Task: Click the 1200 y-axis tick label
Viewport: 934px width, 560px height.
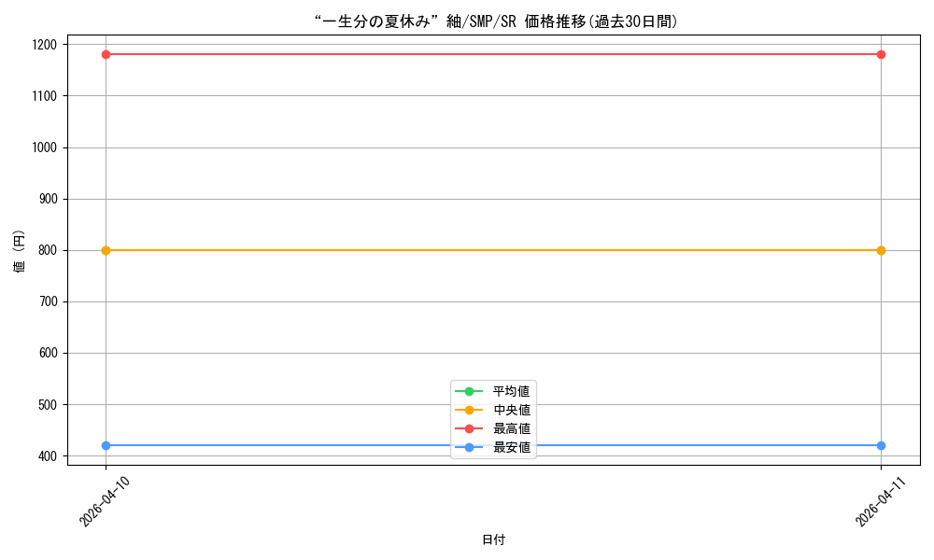Action: click(45, 45)
